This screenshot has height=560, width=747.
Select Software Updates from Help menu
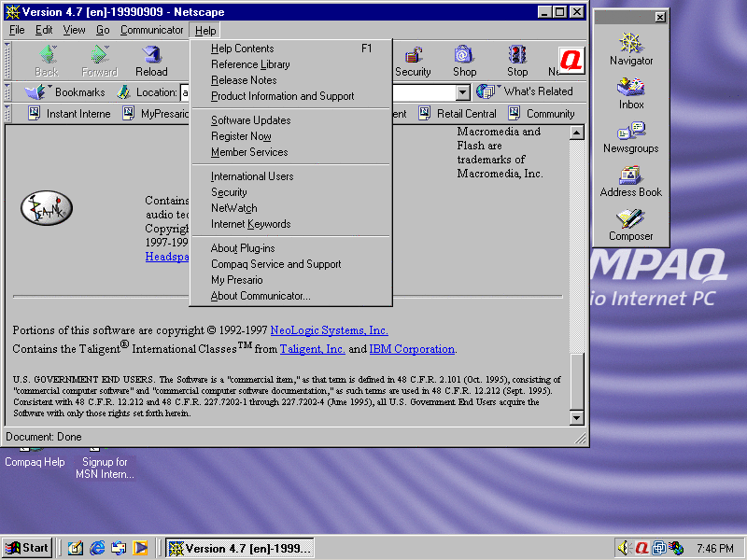click(x=290, y=120)
